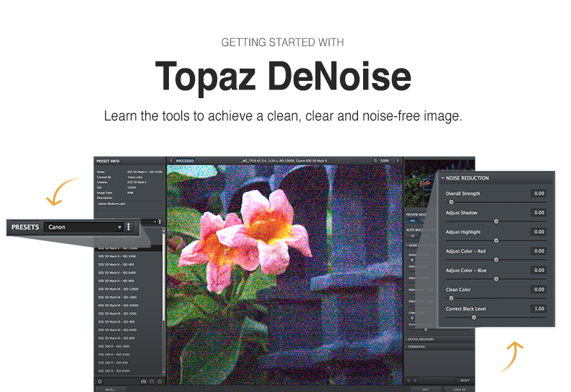Click the RESET button
This screenshot has width=571, height=392.
tap(465, 380)
